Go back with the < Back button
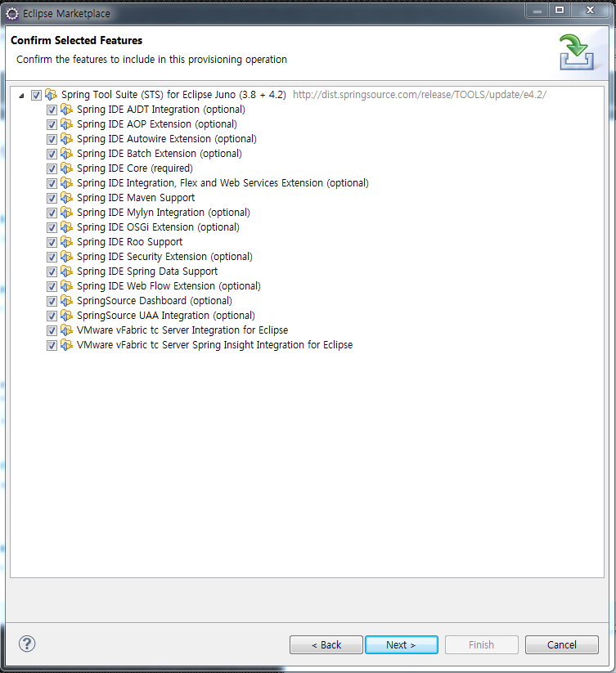This screenshot has width=616, height=673. [326, 644]
